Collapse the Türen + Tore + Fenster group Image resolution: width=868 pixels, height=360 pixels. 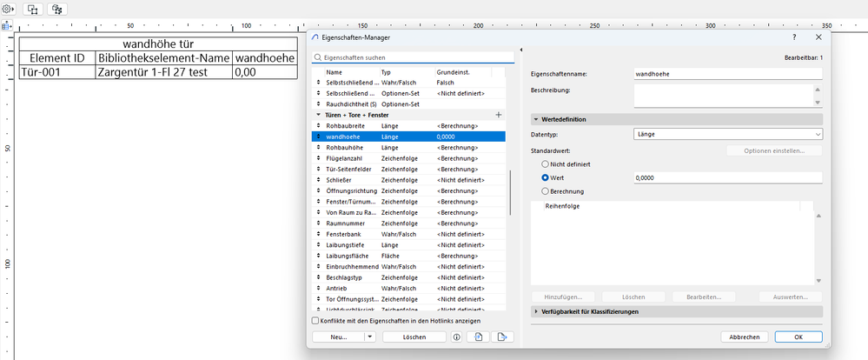318,115
